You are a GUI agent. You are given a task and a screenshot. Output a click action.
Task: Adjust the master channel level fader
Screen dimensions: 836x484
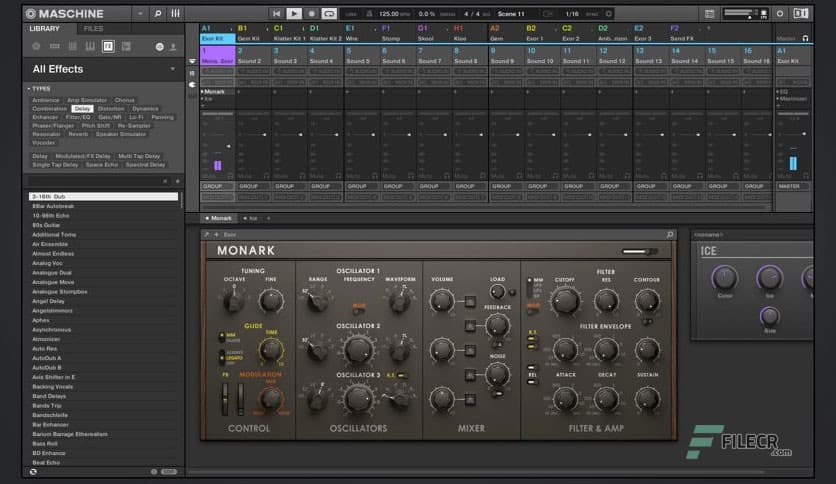pyautogui.click(x=804, y=134)
